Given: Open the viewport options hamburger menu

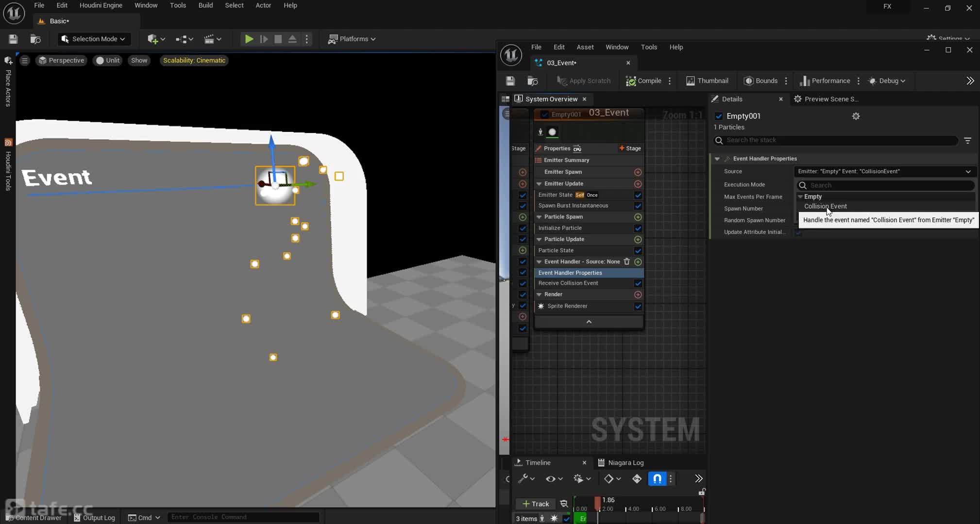Looking at the screenshot, I should (24, 60).
